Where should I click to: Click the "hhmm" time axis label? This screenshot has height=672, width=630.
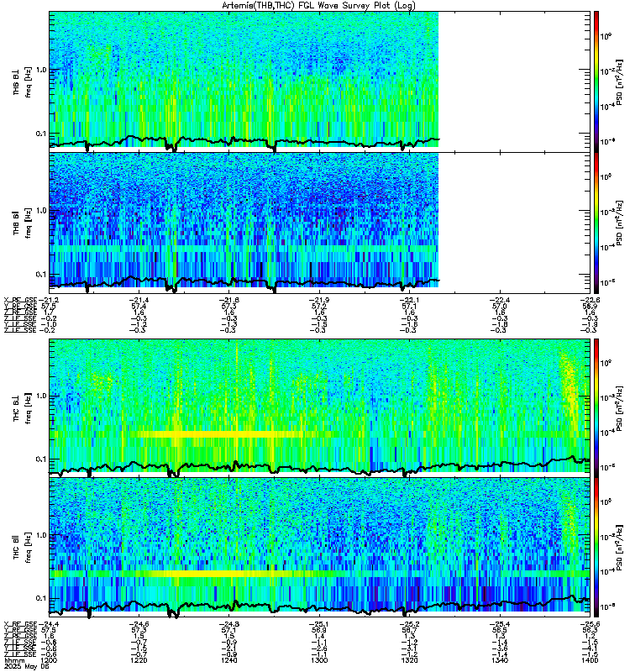pyautogui.click(x=13, y=660)
